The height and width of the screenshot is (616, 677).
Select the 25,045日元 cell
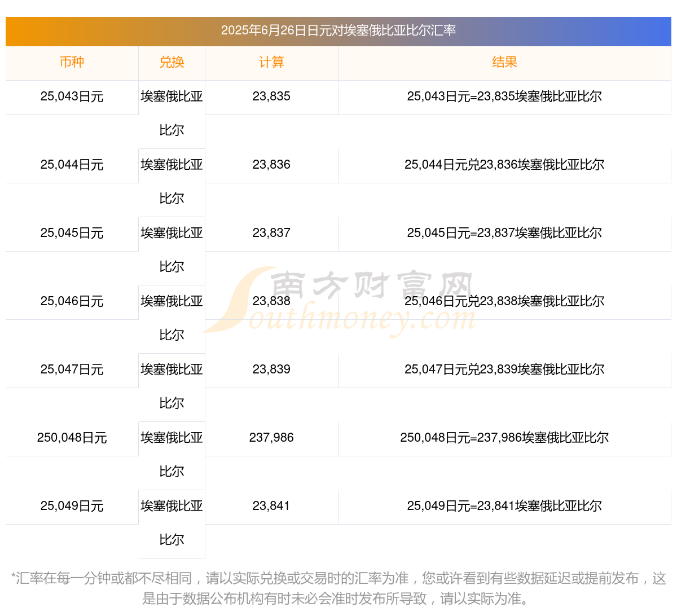[x=72, y=233]
